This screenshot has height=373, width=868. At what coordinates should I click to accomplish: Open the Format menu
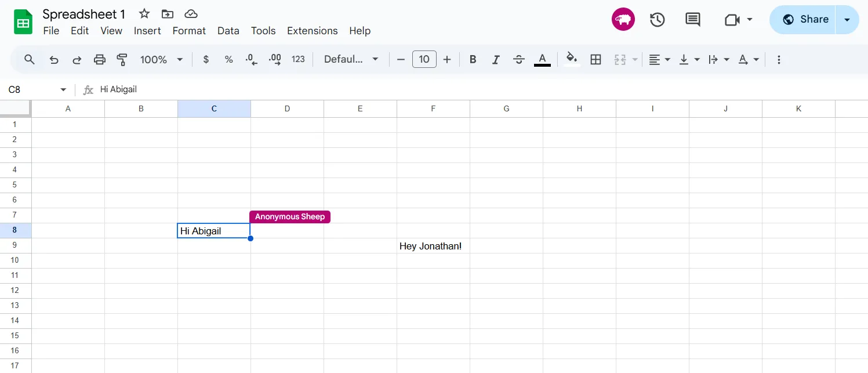pos(189,31)
